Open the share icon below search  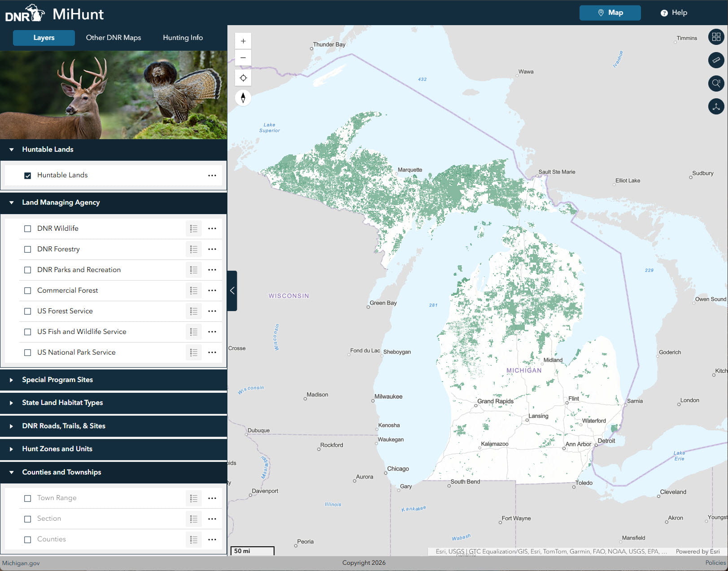point(716,106)
